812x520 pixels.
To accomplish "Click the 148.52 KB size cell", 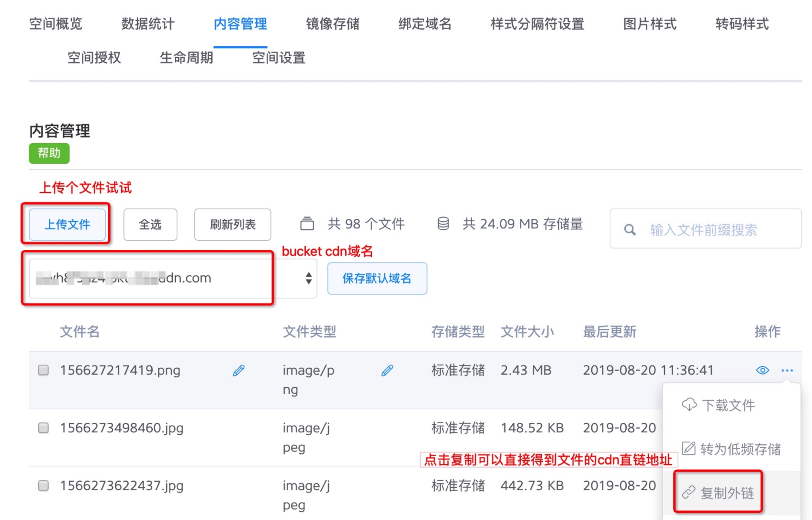I will pyautogui.click(x=532, y=428).
